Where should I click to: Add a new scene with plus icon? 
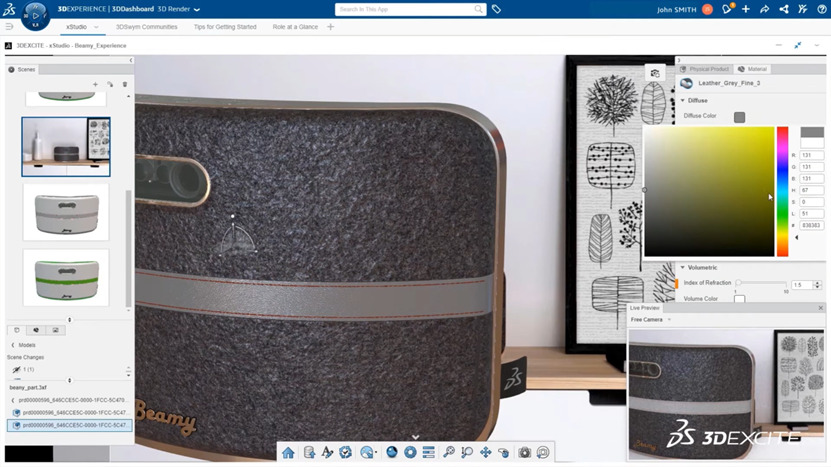(x=95, y=84)
